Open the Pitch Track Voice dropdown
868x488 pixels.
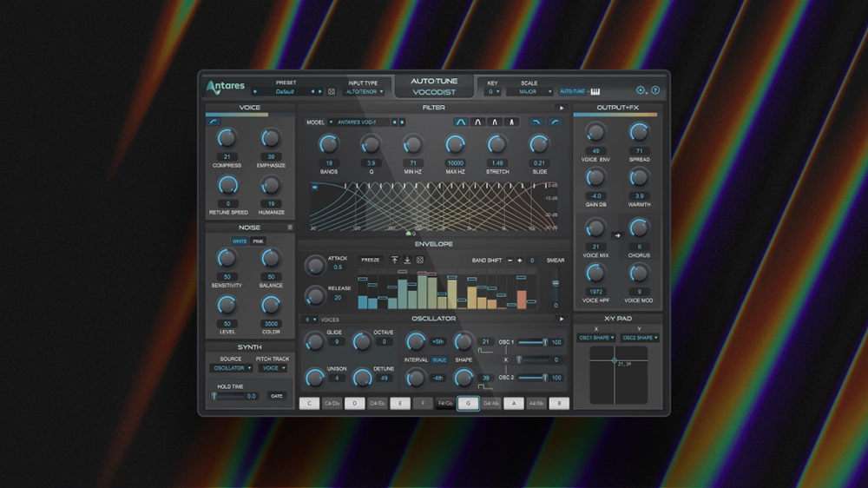click(273, 368)
